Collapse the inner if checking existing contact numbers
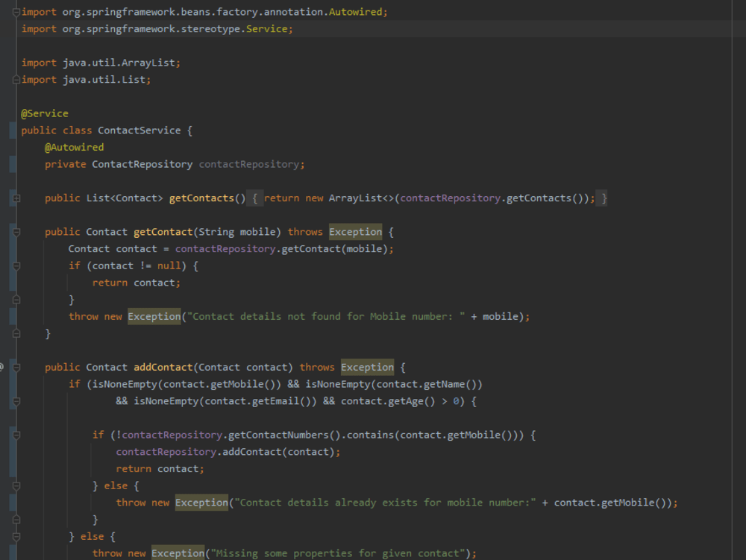Screen dimensions: 746x560 tap(16, 435)
